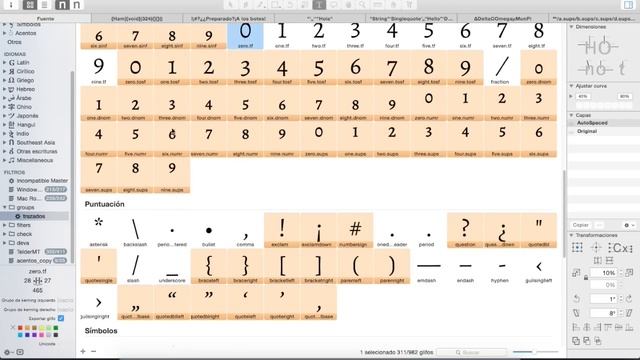The width and height of the screenshot is (640, 360).
Task: Collapse the groups folder
Action: tap(4, 207)
